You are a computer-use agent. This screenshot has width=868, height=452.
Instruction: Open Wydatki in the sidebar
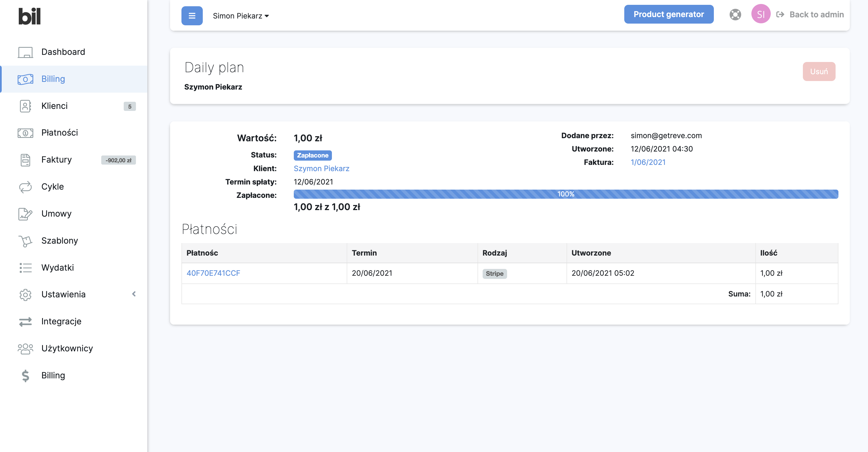coord(57,268)
